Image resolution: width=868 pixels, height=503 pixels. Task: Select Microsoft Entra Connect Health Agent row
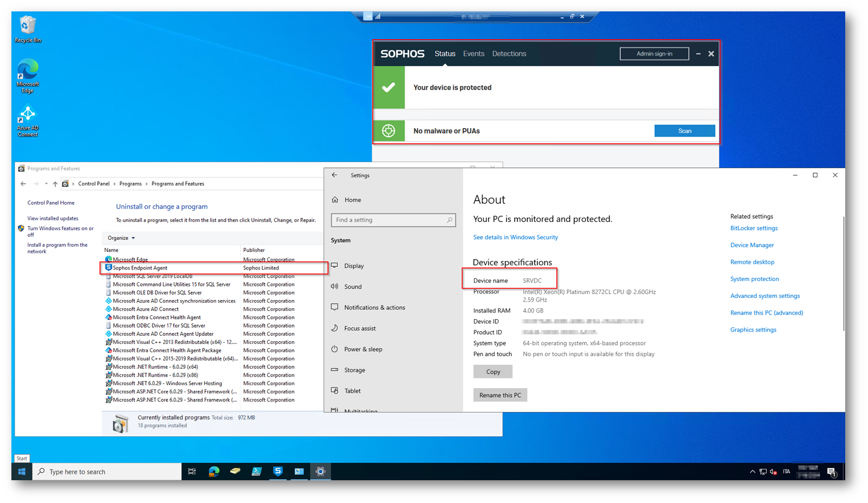[x=214, y=317]
